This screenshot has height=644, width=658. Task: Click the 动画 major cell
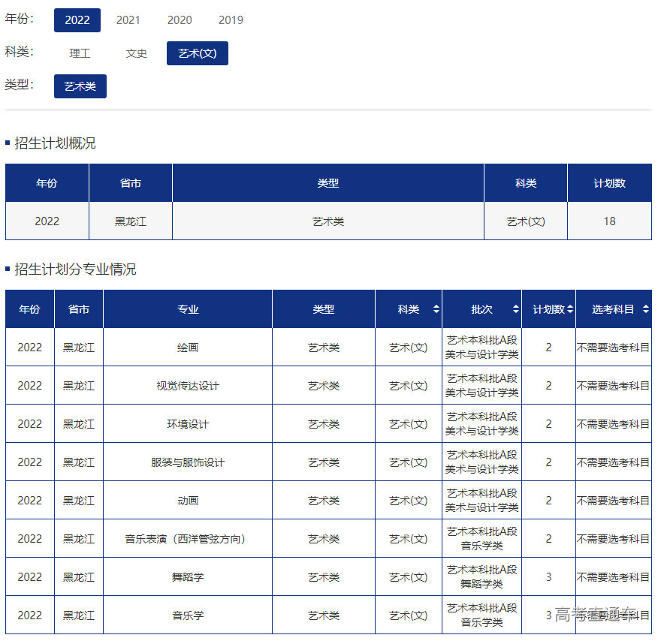188,501
